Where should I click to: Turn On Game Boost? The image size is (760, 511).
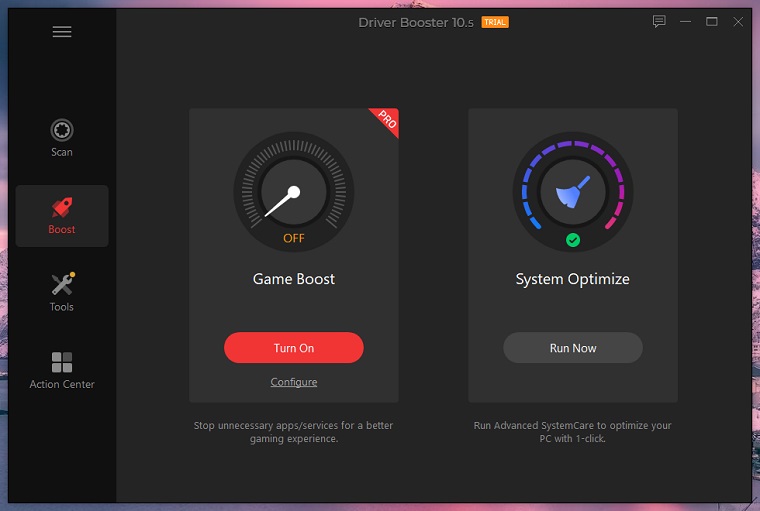pyautogui.click(x=294, y=348)
